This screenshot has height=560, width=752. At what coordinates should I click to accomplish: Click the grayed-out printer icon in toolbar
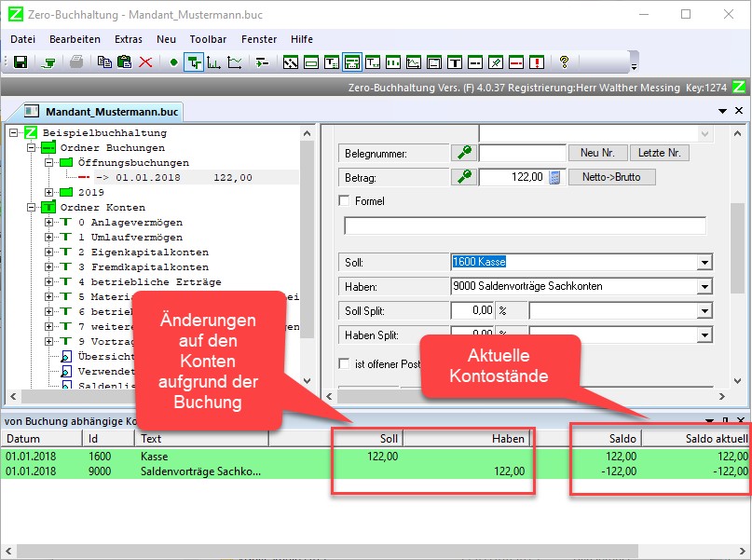76,62
